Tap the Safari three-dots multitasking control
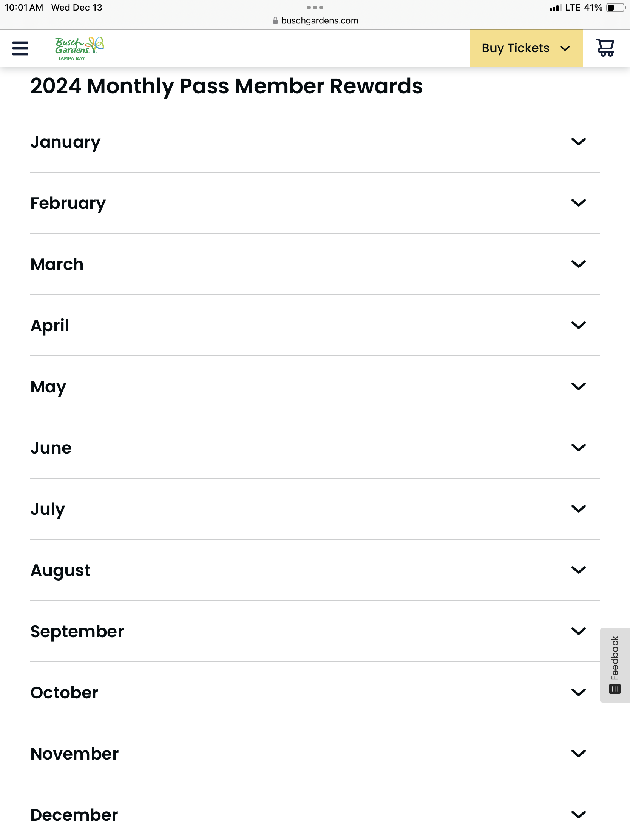This screenshot has width=630, height=840. 315,8
